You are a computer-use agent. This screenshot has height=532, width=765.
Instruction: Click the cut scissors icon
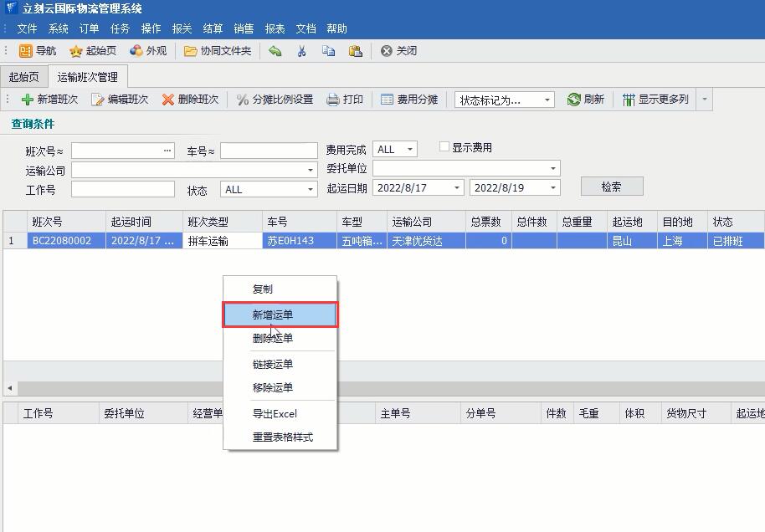point(301,51)
